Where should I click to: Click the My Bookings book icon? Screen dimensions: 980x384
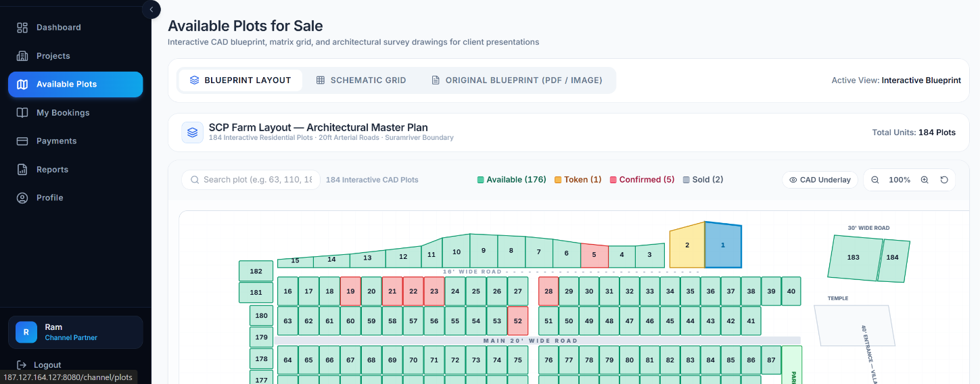(x=22, y=113)
